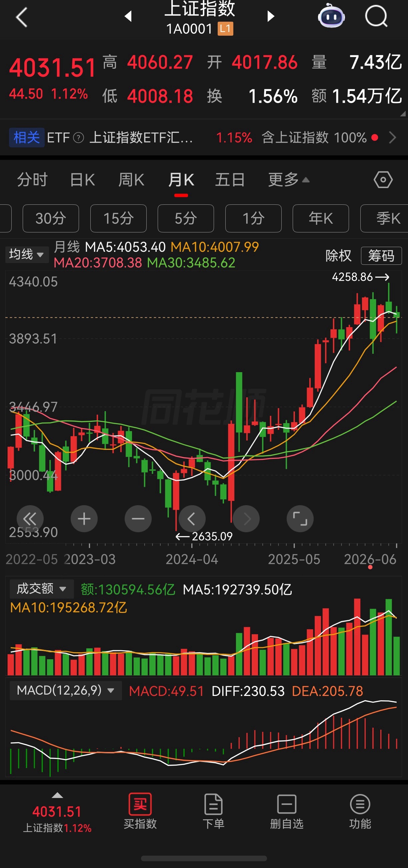Tap 额:130594.56亿 turnover value

click(x=128, y=589)
